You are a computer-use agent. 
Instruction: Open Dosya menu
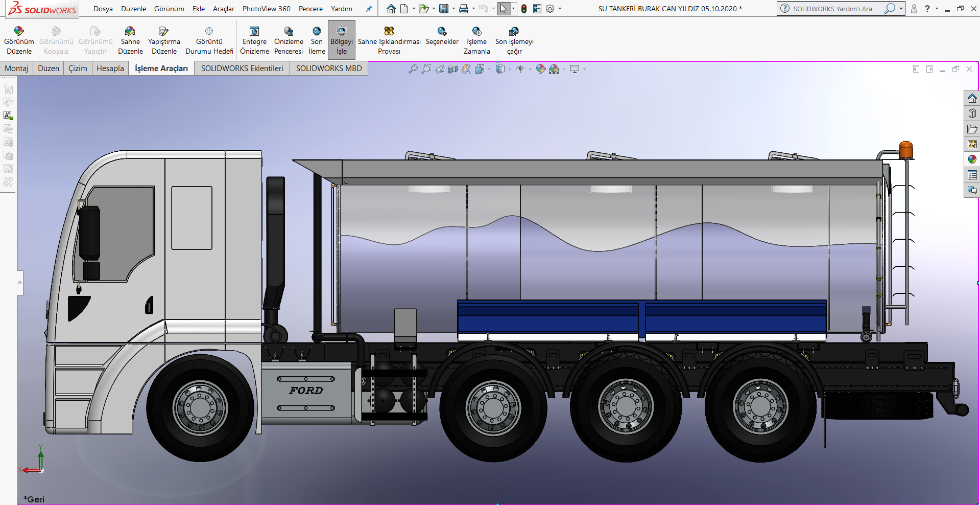[x=103, y=9]
